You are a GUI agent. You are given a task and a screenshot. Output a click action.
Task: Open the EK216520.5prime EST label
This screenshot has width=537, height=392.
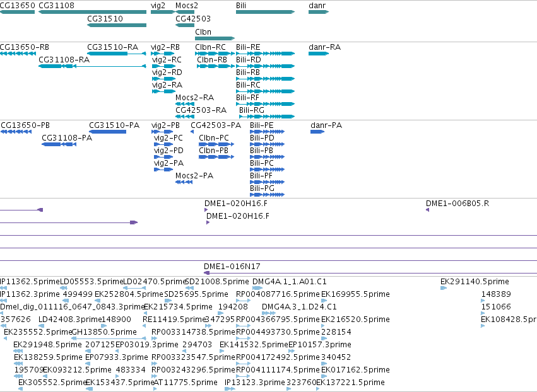[355, 320]
